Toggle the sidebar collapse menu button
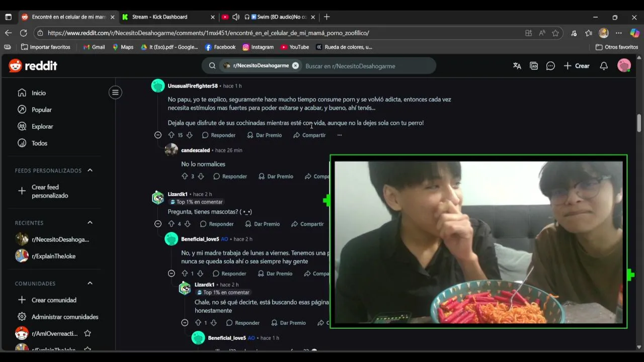644x362 pixels. (x=115, y=93)
